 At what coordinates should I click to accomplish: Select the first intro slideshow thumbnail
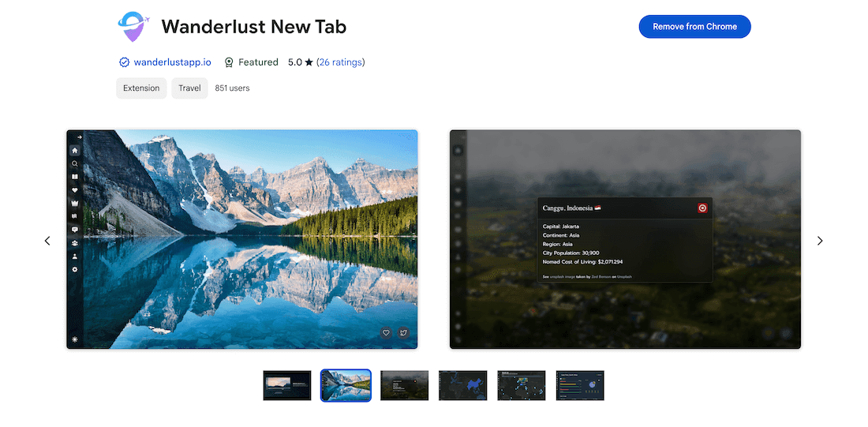[287, 385]
